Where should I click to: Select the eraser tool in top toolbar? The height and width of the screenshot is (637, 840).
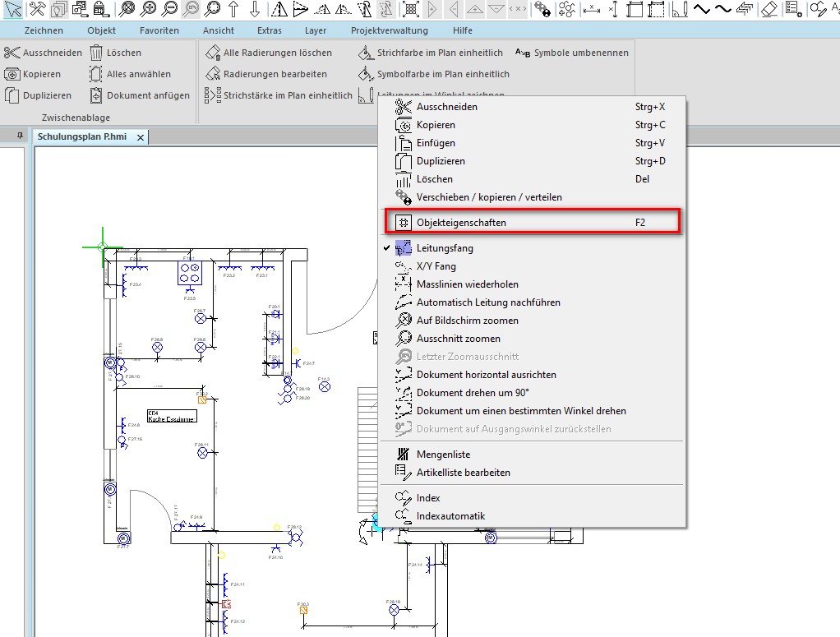(769, 9)
